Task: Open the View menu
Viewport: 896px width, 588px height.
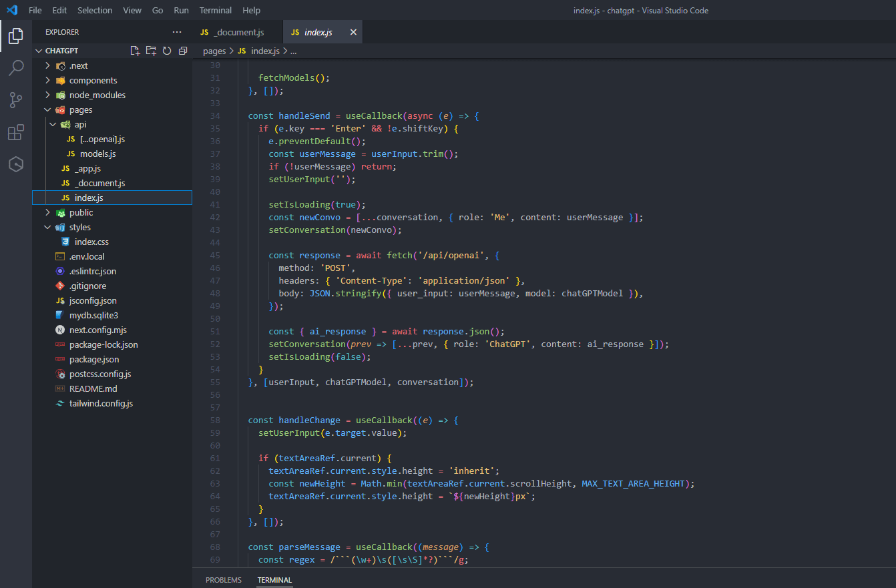Action: 132,10
